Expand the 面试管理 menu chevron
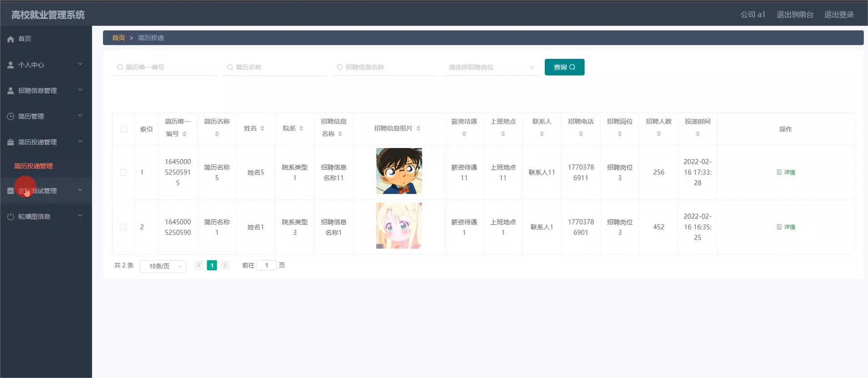This screenshot has height=378, width=868. pyautogui.click(x=80, y=190)
